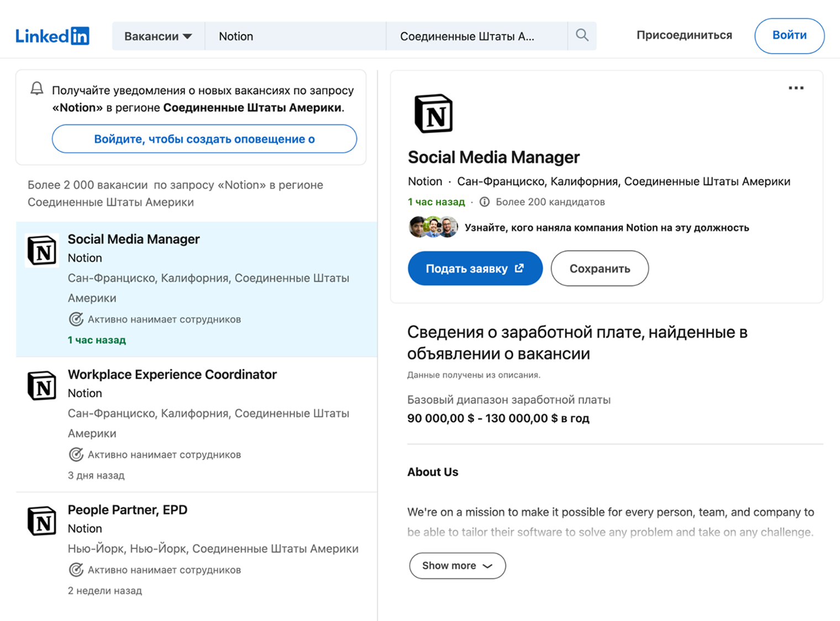The width and height of the screenshot is (840, 621).
Task: Click the Сохранить button
Action: click(600, 269)
